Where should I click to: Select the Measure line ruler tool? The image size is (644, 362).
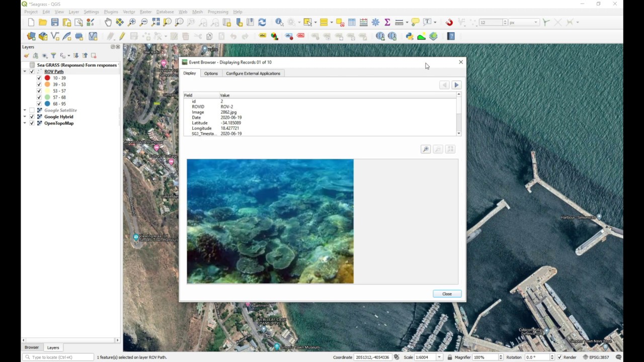[x=399, y=22]
